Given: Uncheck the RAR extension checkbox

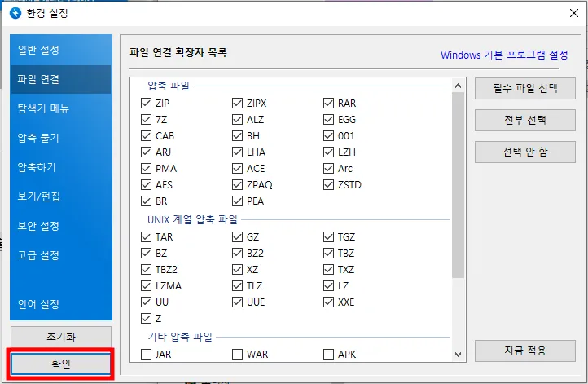Looking at the screenshot, I should 328,103.
